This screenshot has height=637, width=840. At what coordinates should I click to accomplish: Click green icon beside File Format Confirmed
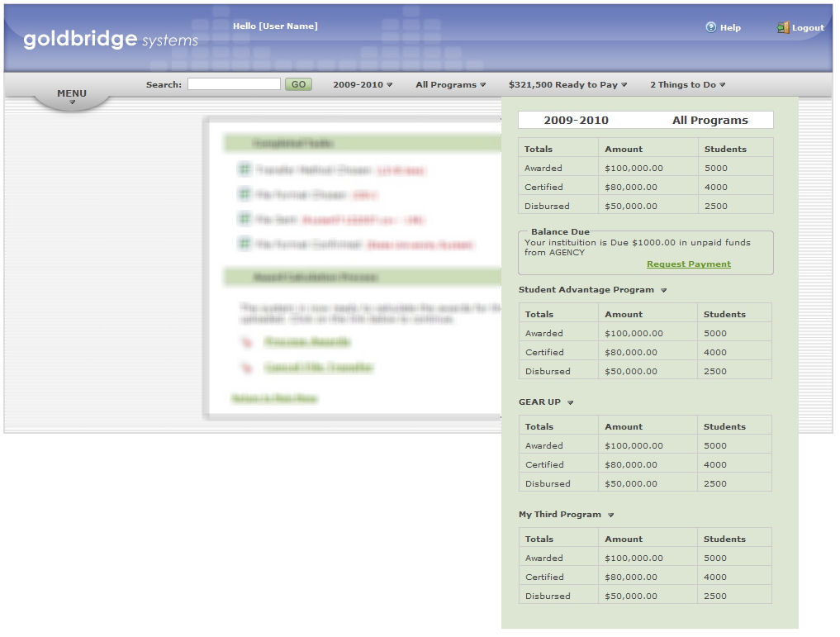coord(244,244)
